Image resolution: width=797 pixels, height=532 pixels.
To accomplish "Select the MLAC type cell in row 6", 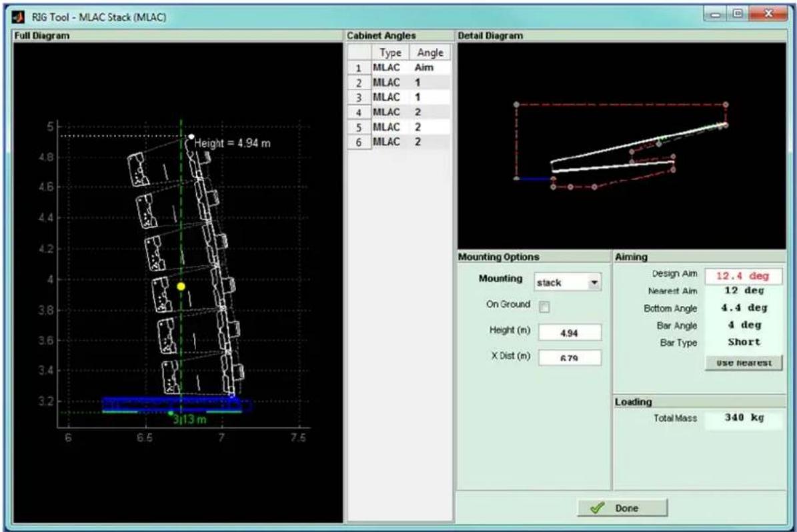I will pos(390,142).
